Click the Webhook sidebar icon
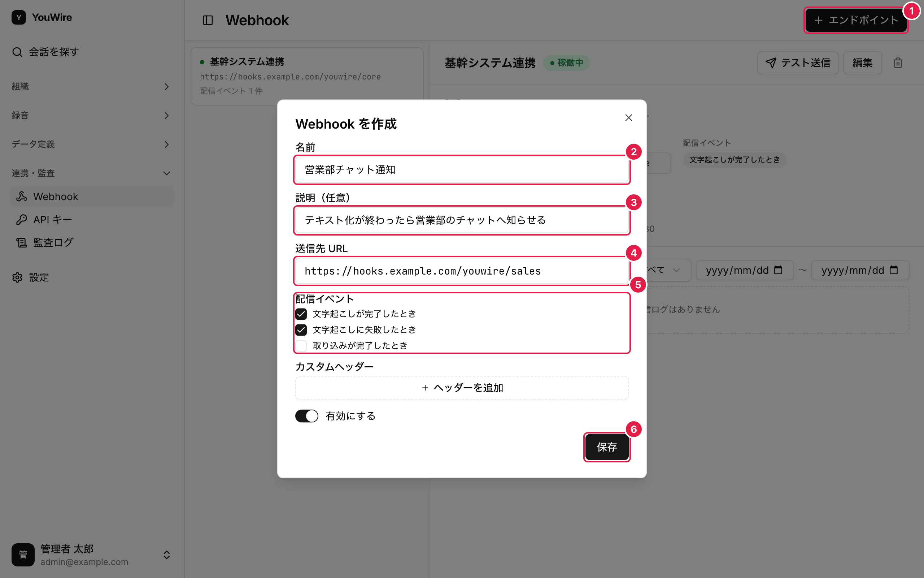The width and height of the screenshot is (924, 578). pyautogui.click(x=21, y=197)
